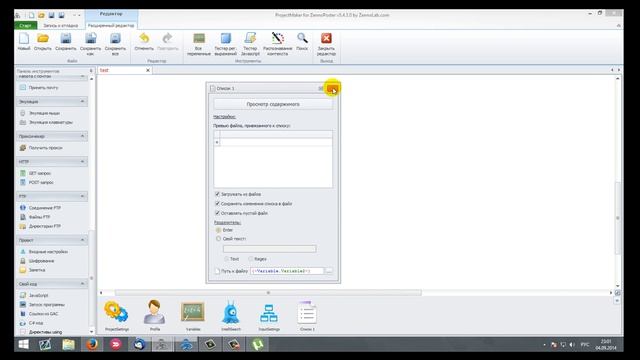Open the green Старт ribbon tab
Screen dimensions: 640x360
(25, 25)
